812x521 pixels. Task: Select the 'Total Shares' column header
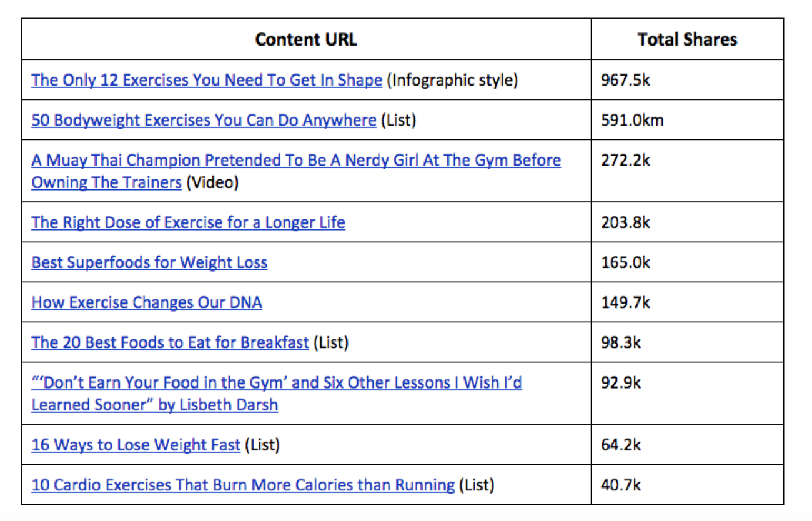(x=687, y=39)
